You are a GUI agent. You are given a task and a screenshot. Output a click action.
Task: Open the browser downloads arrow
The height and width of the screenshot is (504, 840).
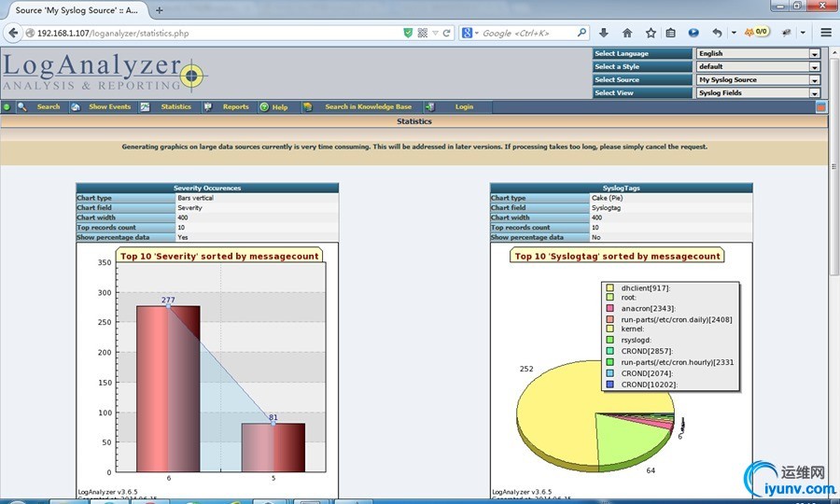tap(604, 33)
